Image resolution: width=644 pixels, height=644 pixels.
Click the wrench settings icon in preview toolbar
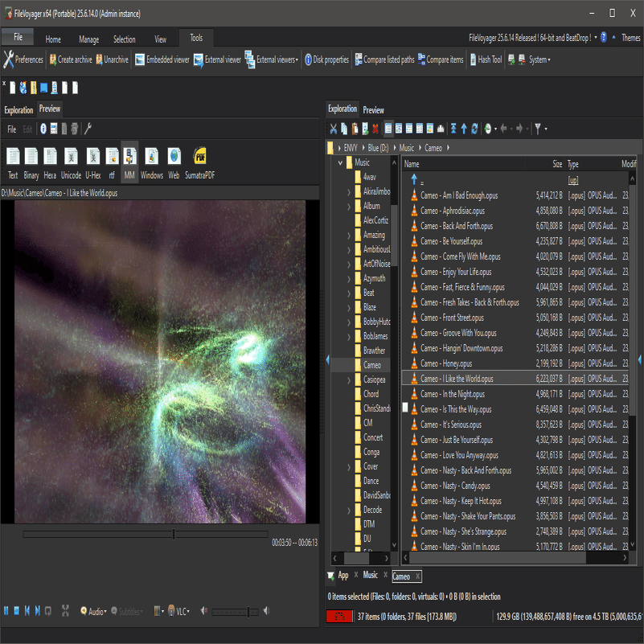[x=88, y=129]
